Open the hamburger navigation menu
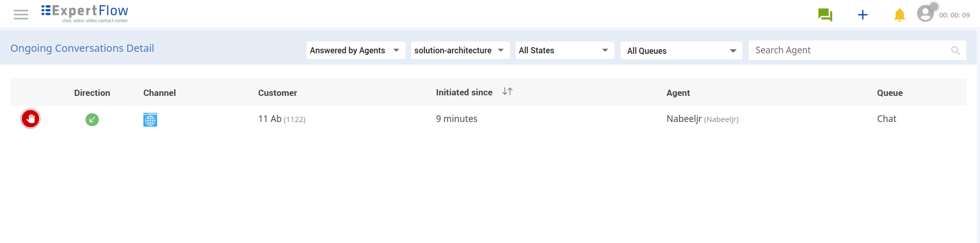This screenshot has width=980, height=243. pyautogui.click(x=21, y=14)
